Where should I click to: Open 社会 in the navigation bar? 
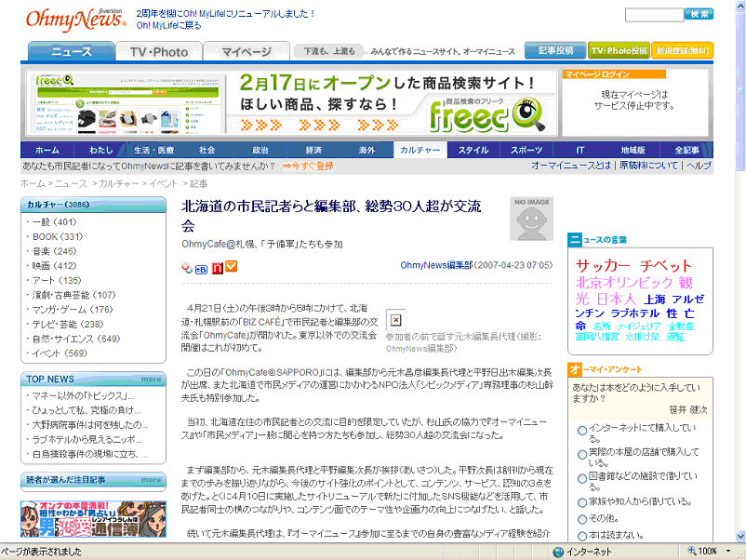point(206,150)
